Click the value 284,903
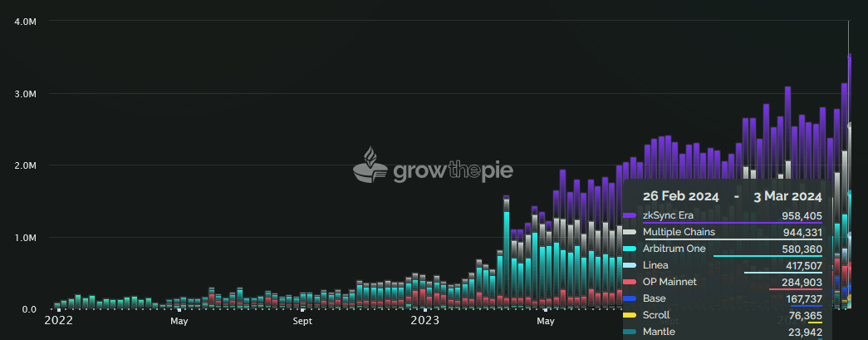Screen dimensions: 868x340 click(x=802, y=283)
